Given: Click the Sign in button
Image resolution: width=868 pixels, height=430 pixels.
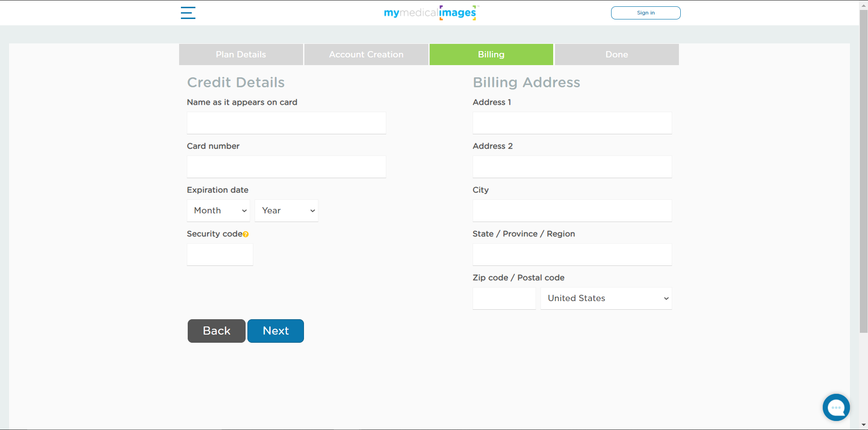Looking at the screenshot, I should 645,13.
